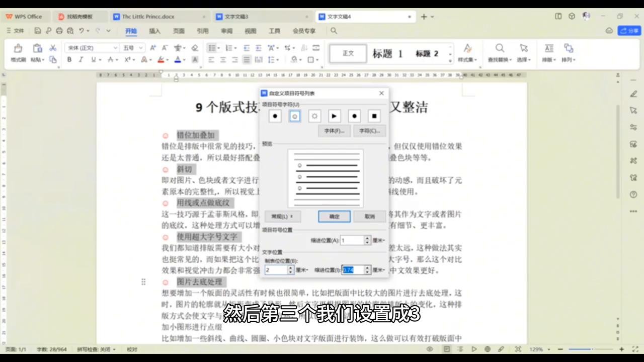
Task: Open the font color A picker
Action: (177, 59)
